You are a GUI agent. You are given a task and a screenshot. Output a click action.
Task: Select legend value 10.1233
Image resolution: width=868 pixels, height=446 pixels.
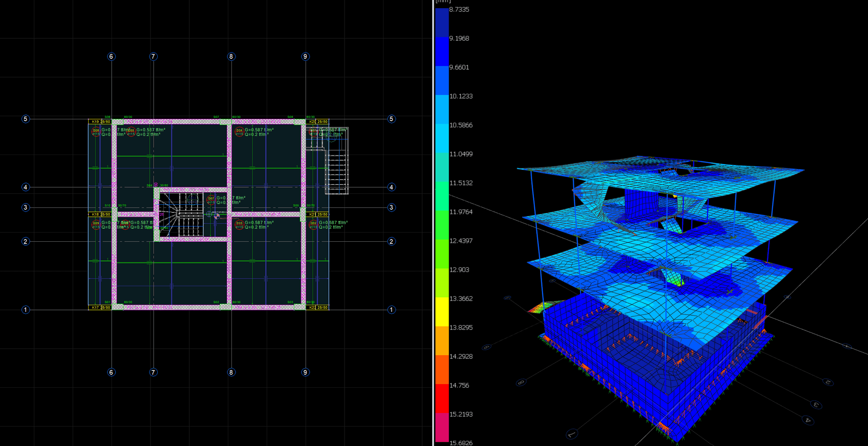point(461,96)
